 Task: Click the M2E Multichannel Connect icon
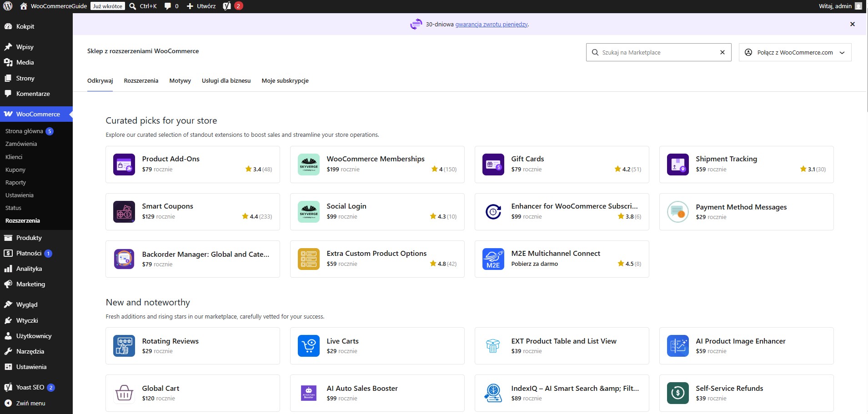click(493, 259)
